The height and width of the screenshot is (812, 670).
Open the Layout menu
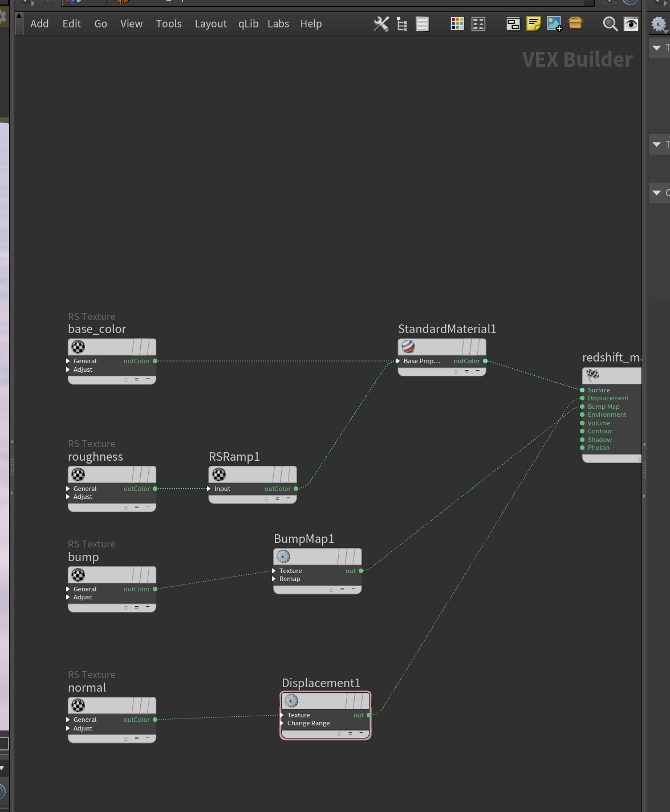(x=210, y=24)
